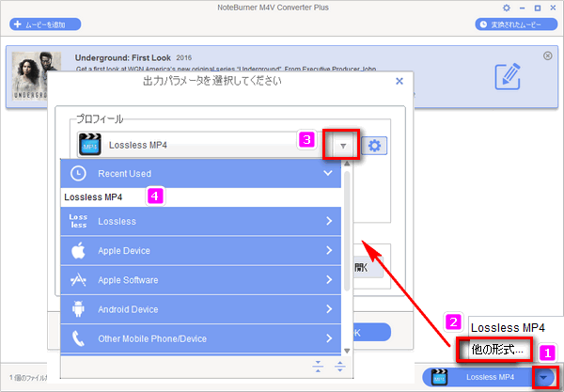
Task: Open the output format dropdown arrow at bottom
Action: tap(543, 377)
